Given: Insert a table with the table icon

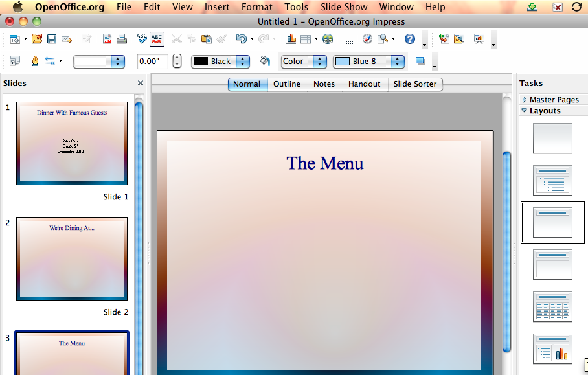Looking at the screenshot, I should coord(306,39).
